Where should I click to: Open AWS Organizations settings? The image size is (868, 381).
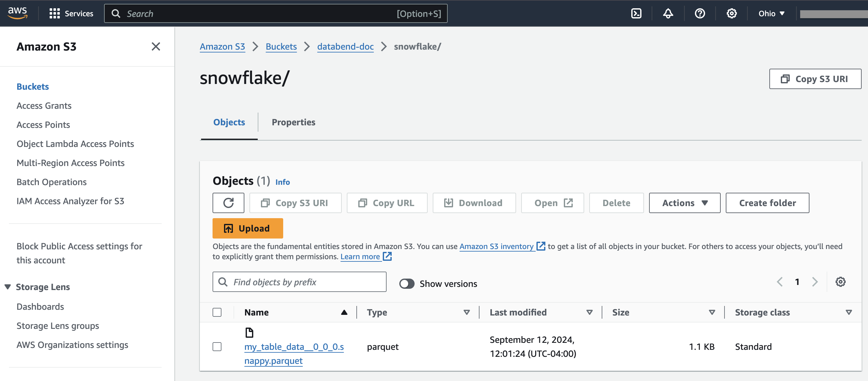tap(73, 345)
